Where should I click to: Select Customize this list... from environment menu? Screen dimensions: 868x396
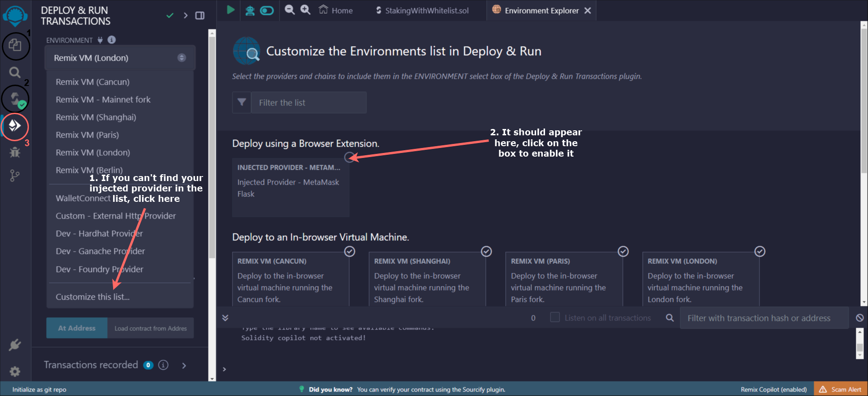click(93, 297)
